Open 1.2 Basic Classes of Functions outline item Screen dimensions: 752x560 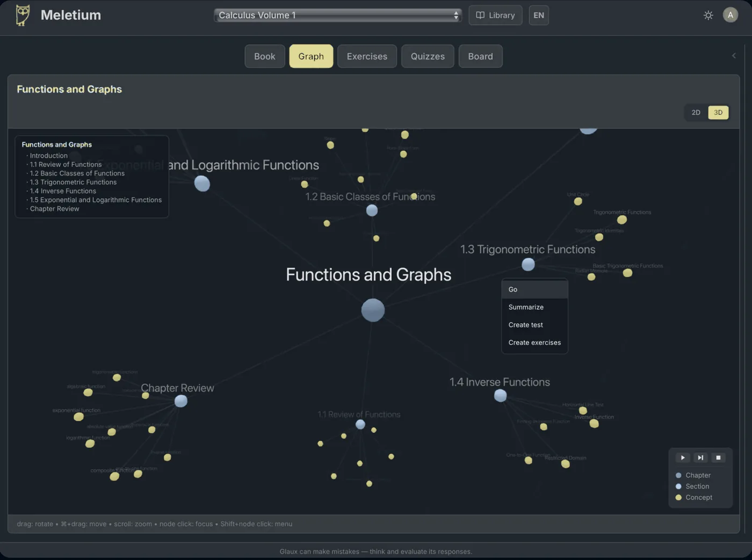77,173
